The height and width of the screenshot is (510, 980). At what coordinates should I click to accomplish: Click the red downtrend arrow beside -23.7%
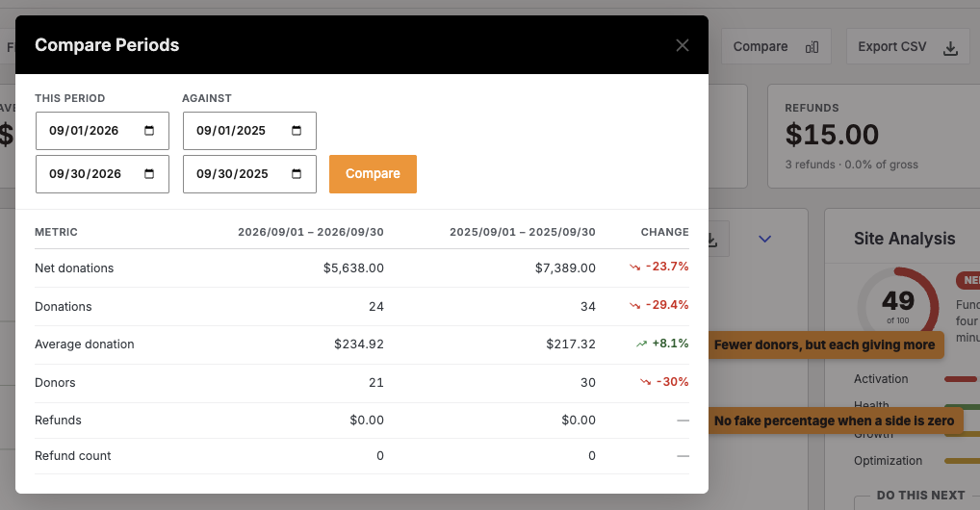635,268
